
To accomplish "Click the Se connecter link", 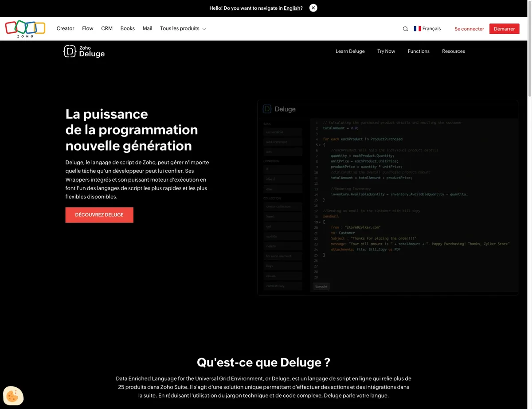I will [x=469, y=29].
